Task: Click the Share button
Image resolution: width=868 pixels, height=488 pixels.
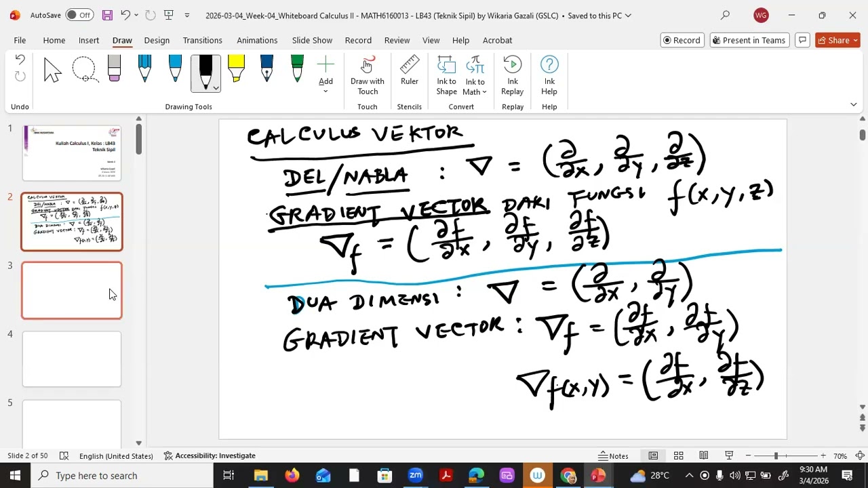Action: [x=837, y=40]
